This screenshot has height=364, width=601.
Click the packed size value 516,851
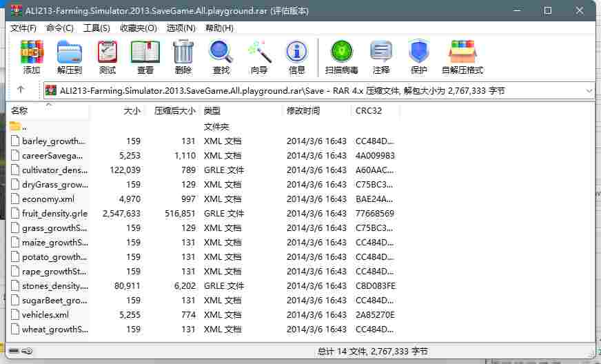(x=180, y=213)
